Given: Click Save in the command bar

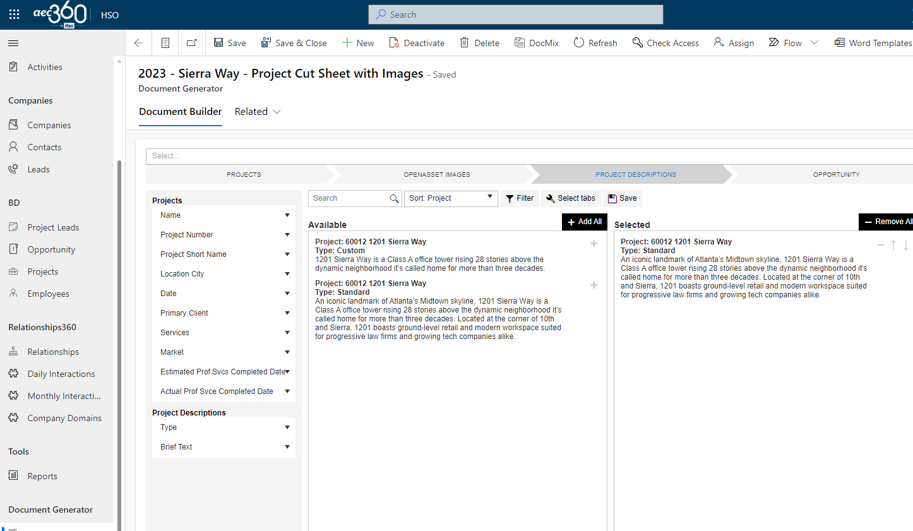Looking at the screenshot, I should pos(230,43).
